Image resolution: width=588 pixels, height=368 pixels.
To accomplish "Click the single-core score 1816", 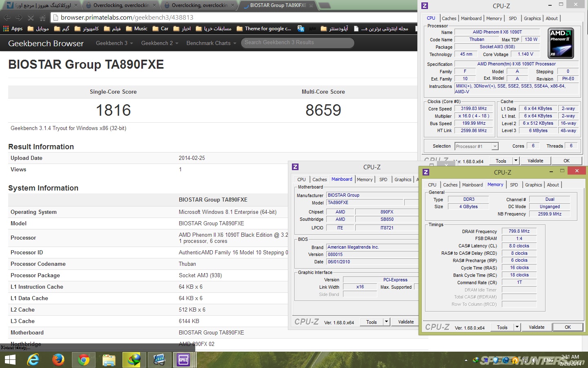I will tap(113, 110).
